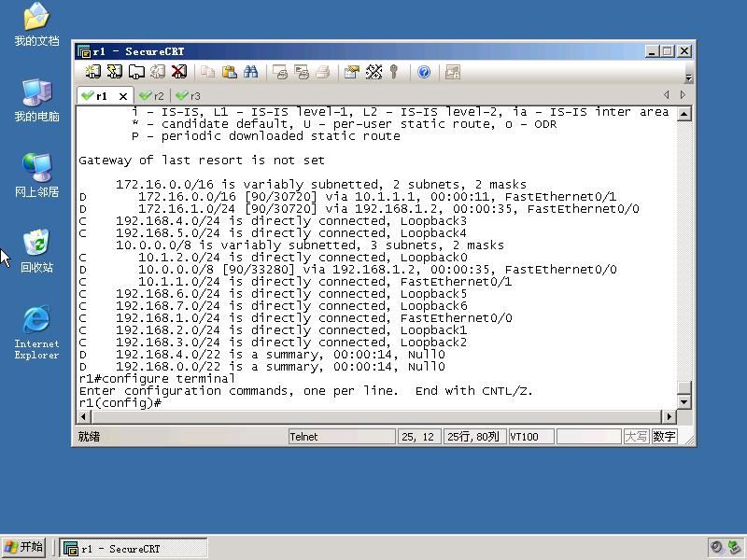Open Help with blue question icon
The image size is (747, 560).
pyautogui.click(x=424, y=72)
